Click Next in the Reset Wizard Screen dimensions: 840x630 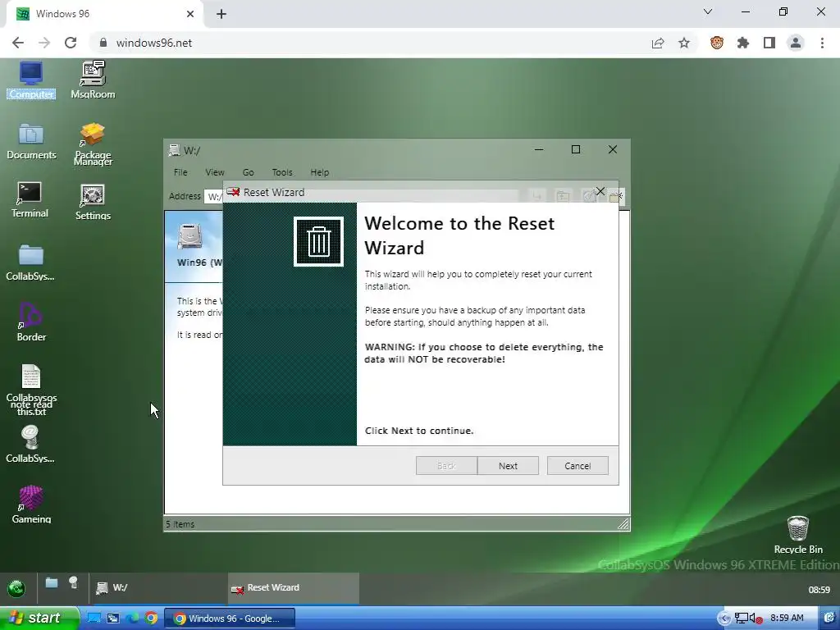point(508,466)
